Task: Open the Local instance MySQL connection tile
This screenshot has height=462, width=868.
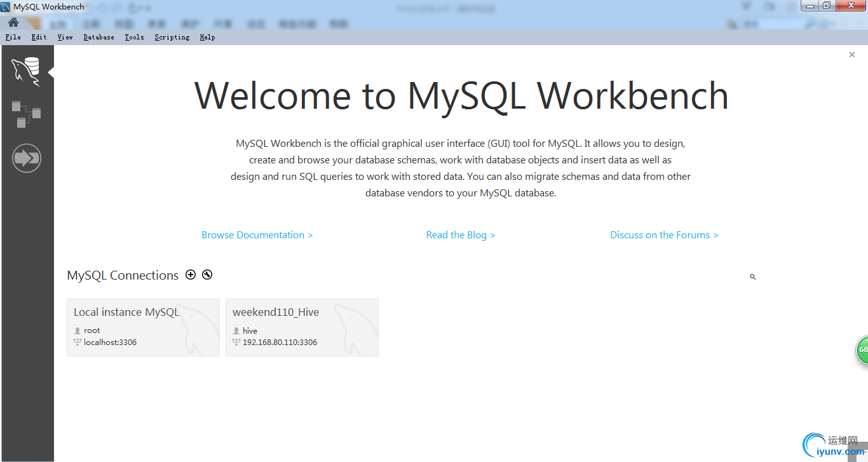Action: click(x=143, y=327)
